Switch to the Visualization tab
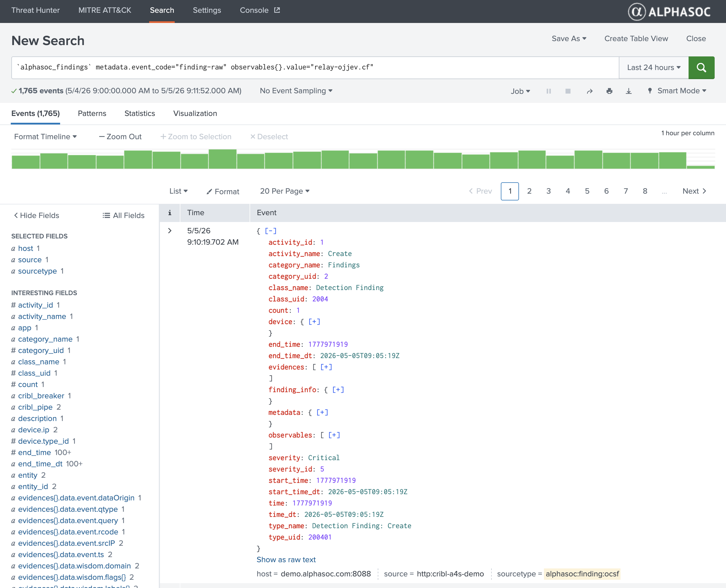This screenshot has height=588, width=726. [195, 113]
